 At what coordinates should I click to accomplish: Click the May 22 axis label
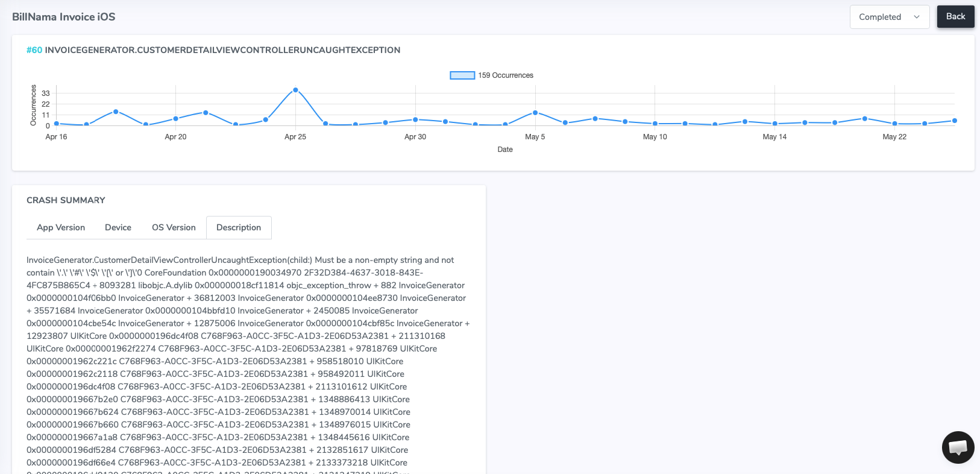[894, 137]
